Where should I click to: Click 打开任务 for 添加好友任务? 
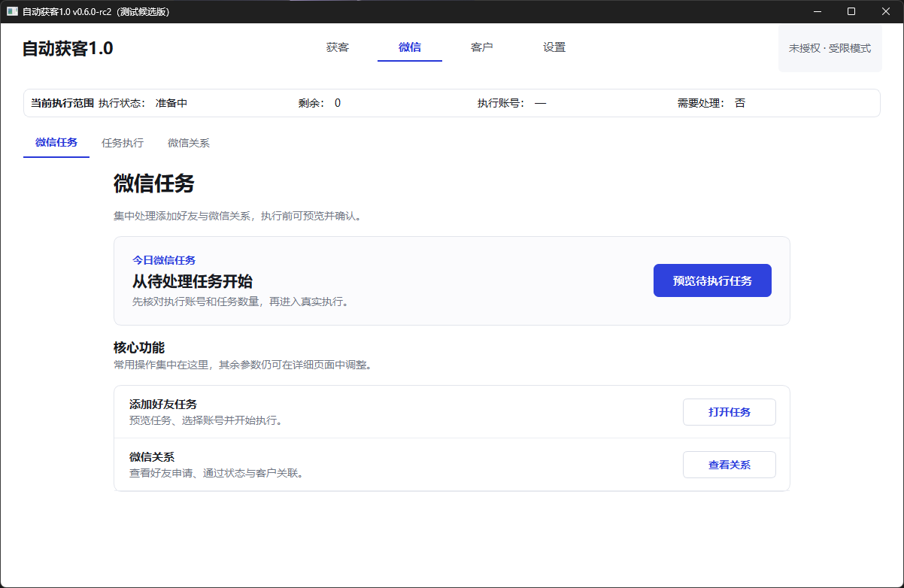point(730,412)
